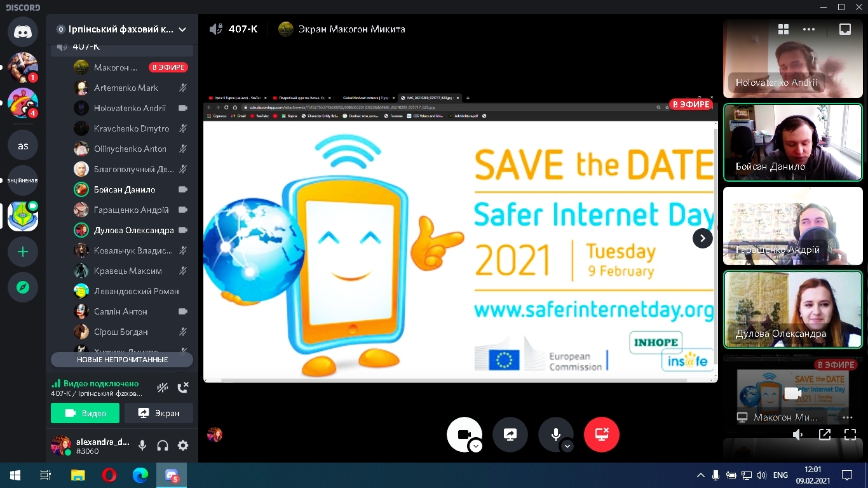This screenshot has height=488, width=868.
Task: Expand the Ірпінський фаховий server menu chevron
Action: (x=182, y=29)
